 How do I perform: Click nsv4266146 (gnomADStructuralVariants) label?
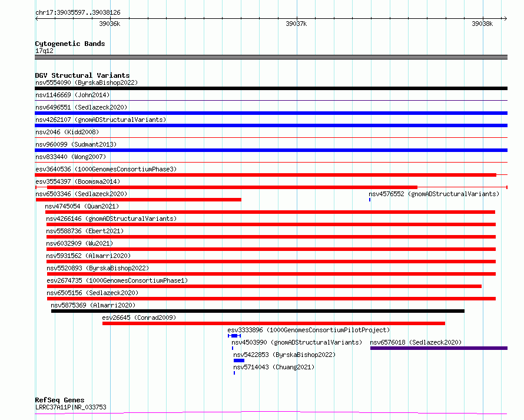pyautogui.click(x=111, y=219)
